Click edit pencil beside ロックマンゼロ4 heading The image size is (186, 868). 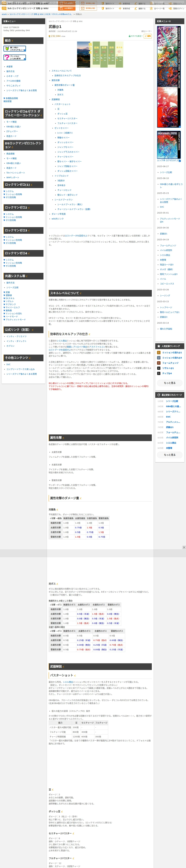(29, 253)
